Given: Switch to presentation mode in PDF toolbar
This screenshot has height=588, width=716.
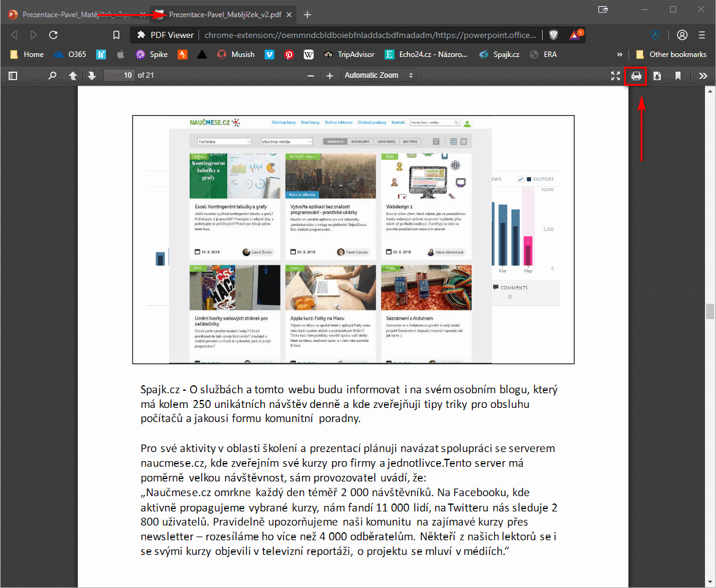Looking at the screenshot, I should [616, 76].
